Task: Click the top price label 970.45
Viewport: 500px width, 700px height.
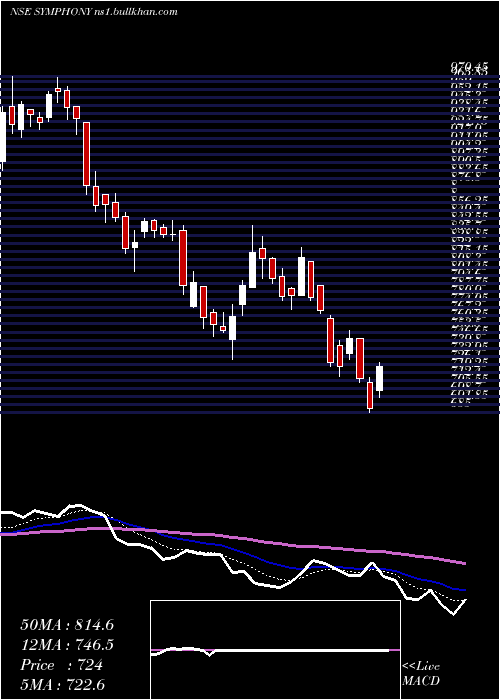Action: [x=469, y=67]
